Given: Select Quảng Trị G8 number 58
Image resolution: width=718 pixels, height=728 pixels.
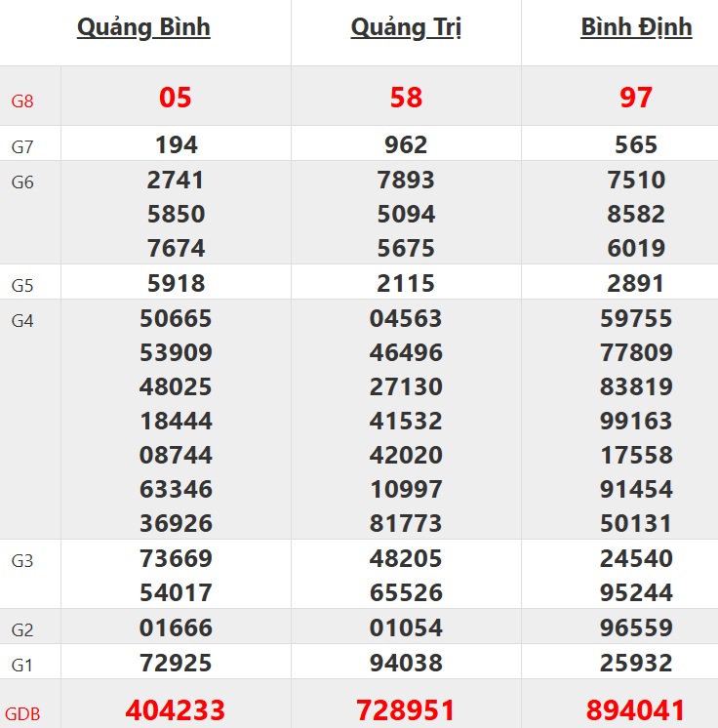Looking at the screenshot, I should [406, 98].
